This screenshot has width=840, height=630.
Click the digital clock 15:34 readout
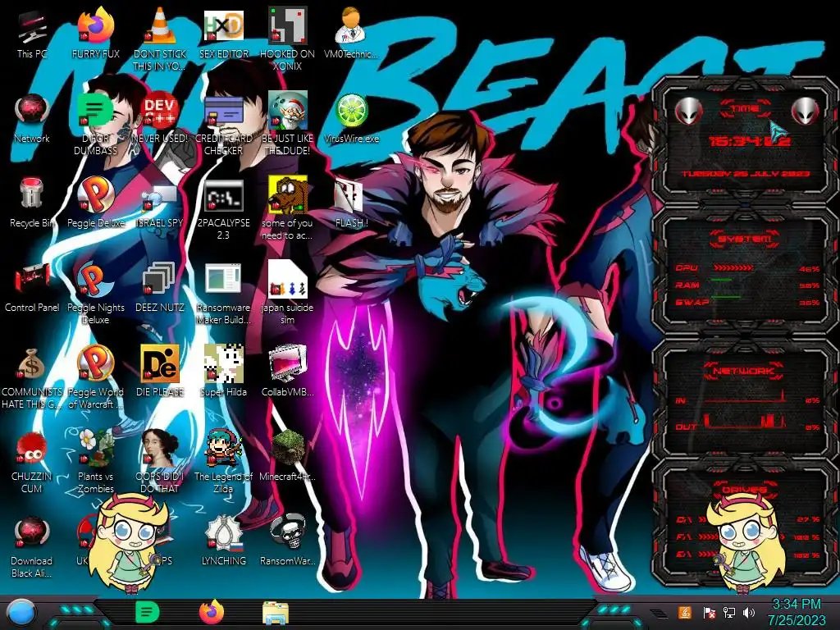749,141
